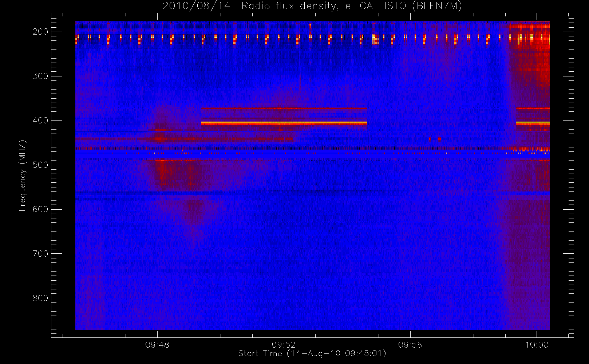Click the Frequency (MHz) axis label

(23, 175)
